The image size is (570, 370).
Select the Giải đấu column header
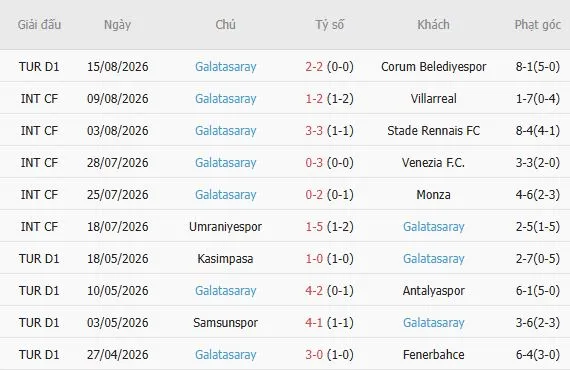coord(39,25)
